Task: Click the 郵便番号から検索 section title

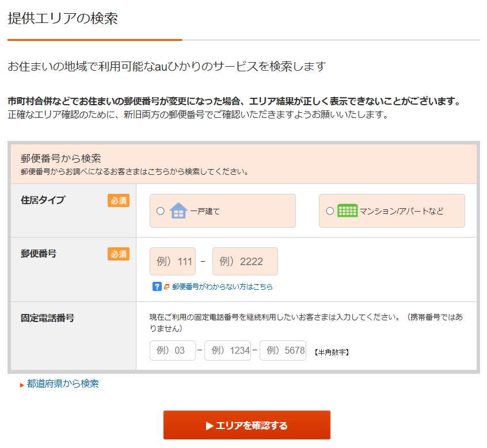Action: pos(61,159)
